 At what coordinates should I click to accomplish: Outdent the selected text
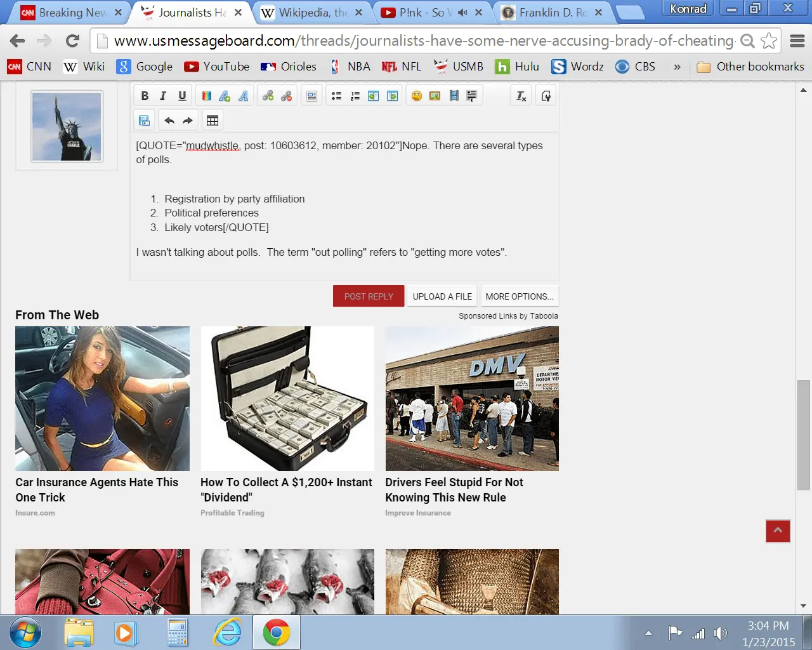[374, 96]
